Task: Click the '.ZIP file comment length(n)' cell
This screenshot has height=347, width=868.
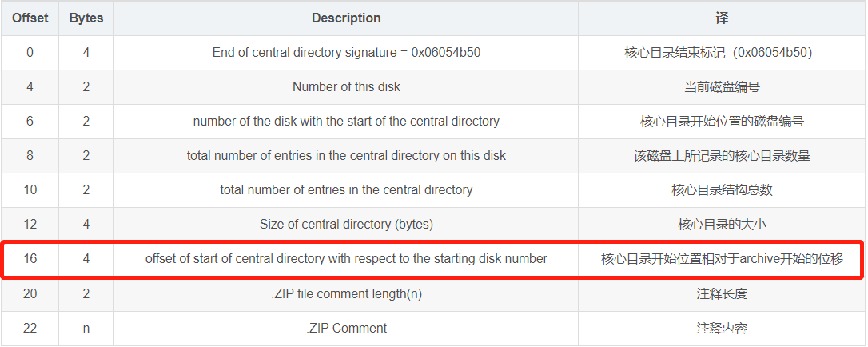Action: tap(346, 293)
